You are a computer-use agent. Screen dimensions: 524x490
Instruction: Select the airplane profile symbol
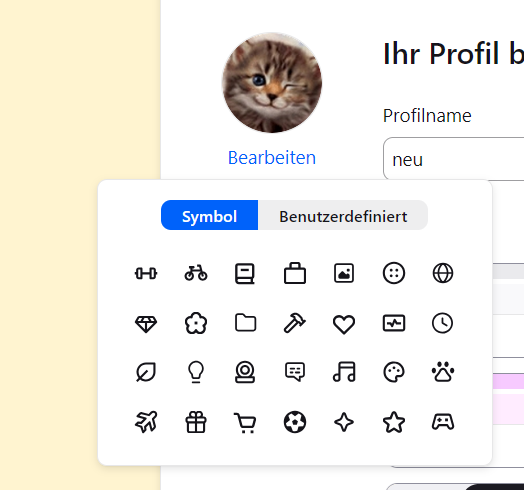[x=146, y=422]
